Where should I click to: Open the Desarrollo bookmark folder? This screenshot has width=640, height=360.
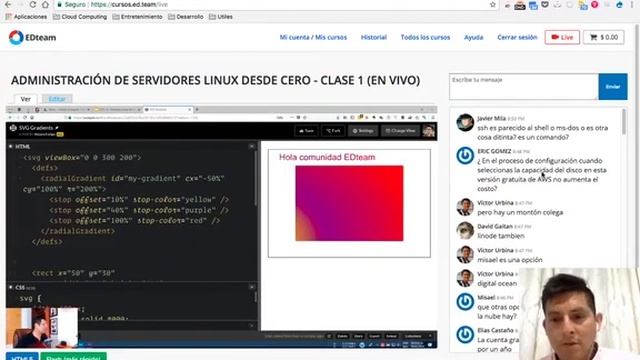186,17
